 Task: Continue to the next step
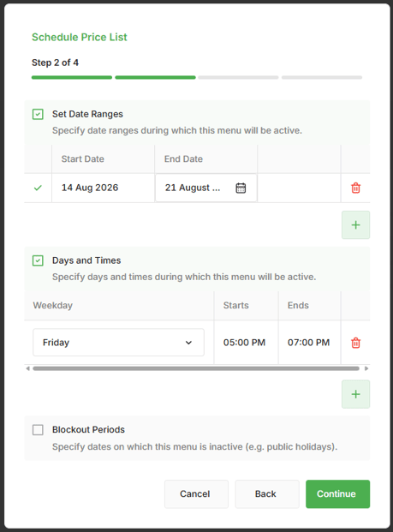(x=337, y=494)
